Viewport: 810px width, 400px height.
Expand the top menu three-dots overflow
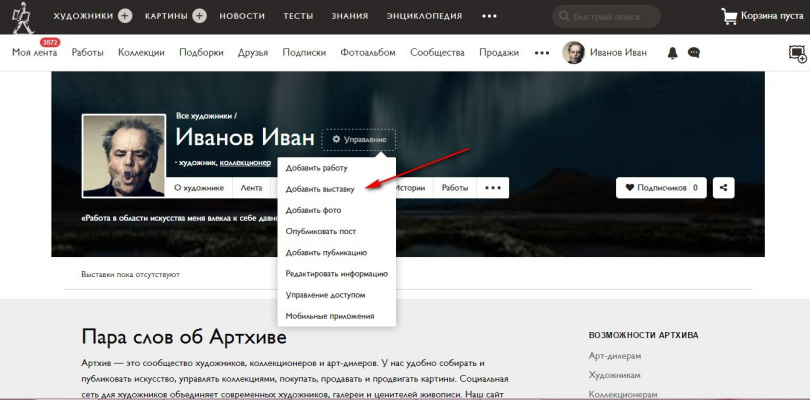(489, 16)
